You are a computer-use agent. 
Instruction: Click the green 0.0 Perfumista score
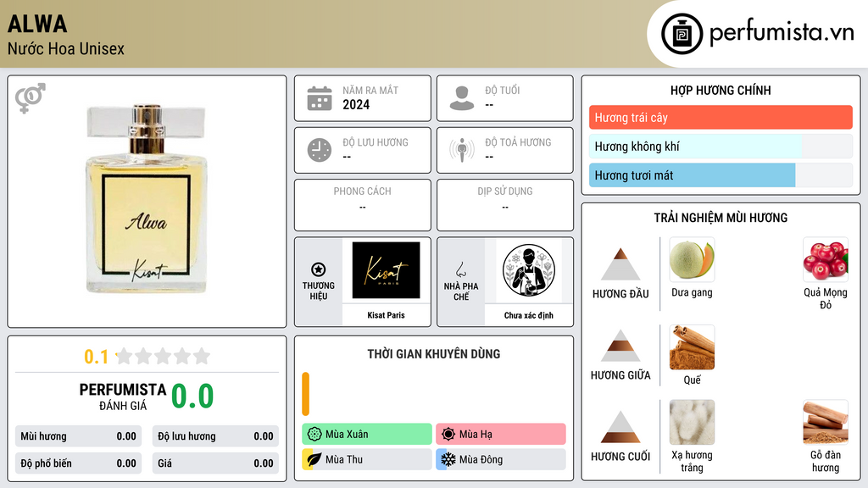click(x=192, y=396)
